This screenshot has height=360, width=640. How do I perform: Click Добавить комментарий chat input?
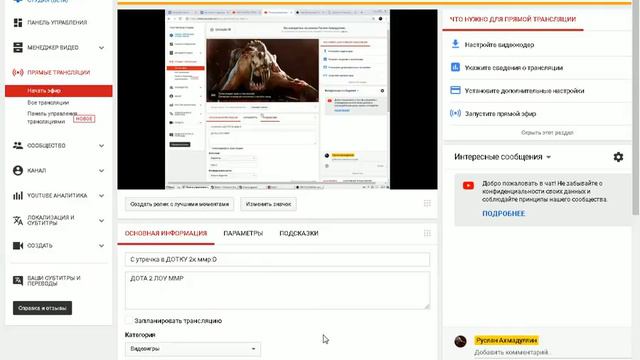pos(511,352)
